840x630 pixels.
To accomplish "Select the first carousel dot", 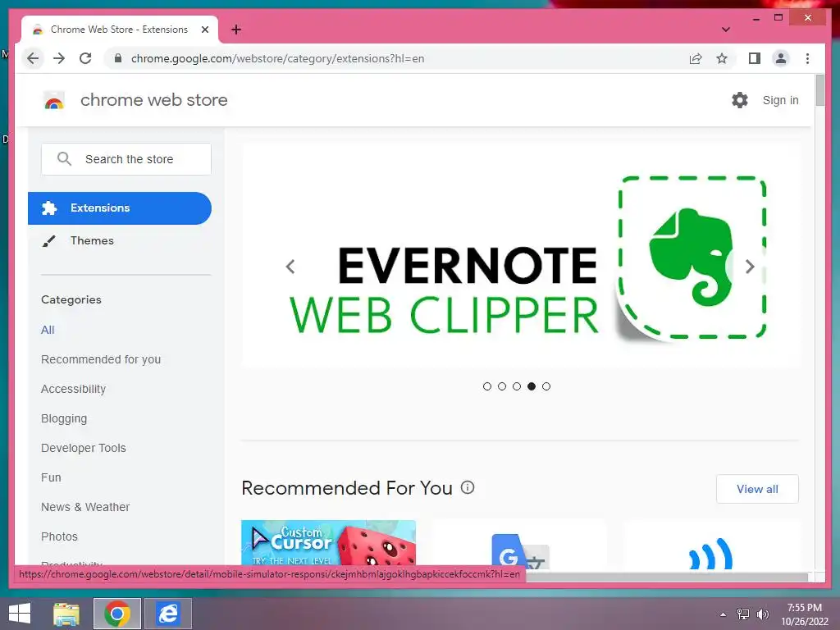I will tap(487, 386).
